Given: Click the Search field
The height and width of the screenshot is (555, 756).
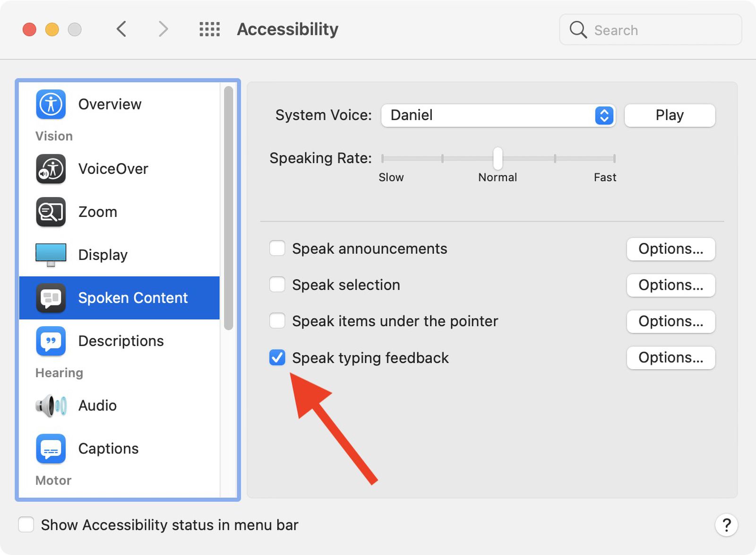Looking at the screenshot, I should coord(650,30).
